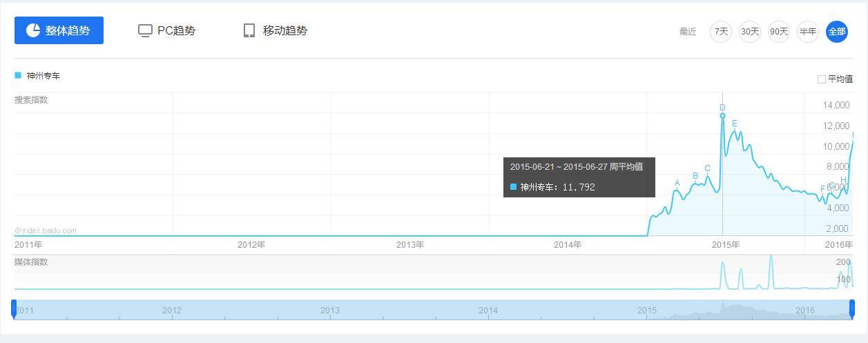868x343 pixels.
Task: Click the 2013 label in the range slider
Action: (x=330, y=311)
